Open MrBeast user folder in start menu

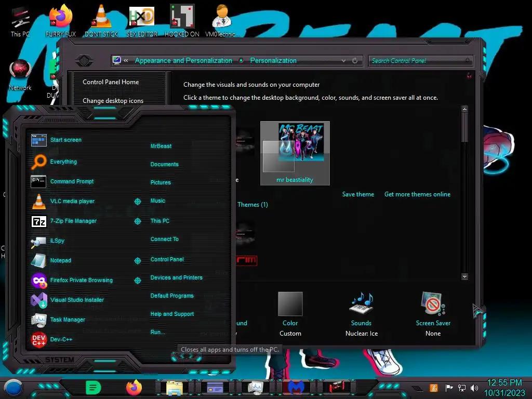point(161,146)
